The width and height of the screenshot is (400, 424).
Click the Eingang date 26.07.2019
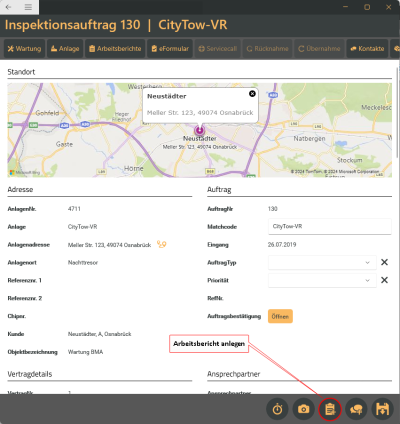pyautogui.click(x=282, y=245)
